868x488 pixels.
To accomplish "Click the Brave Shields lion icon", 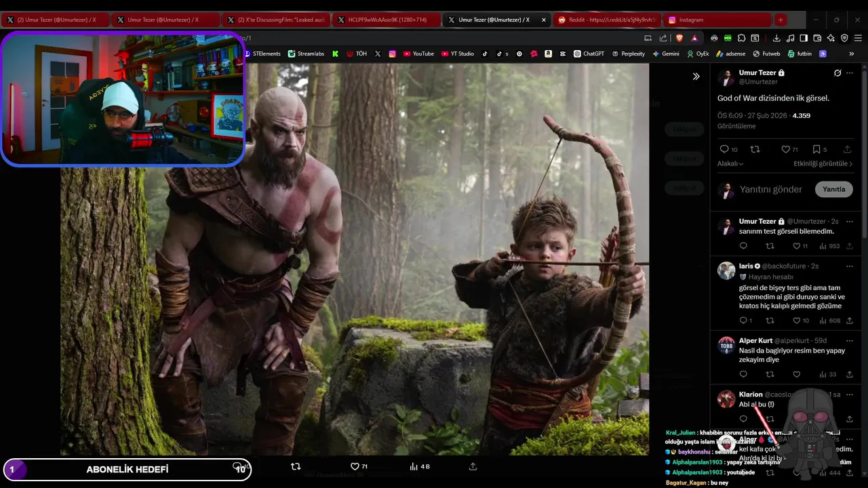I will [x=679, y=38].
